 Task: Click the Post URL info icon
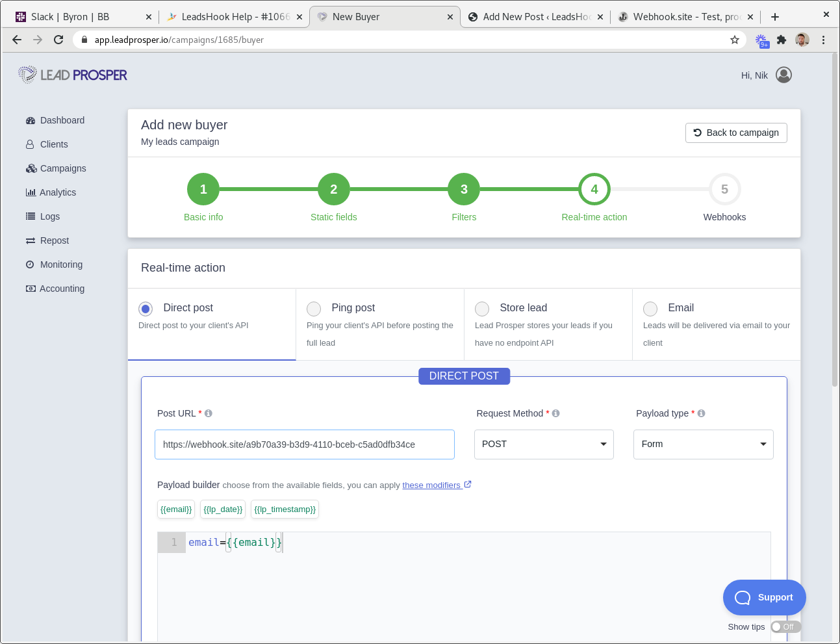pos(209,413)
